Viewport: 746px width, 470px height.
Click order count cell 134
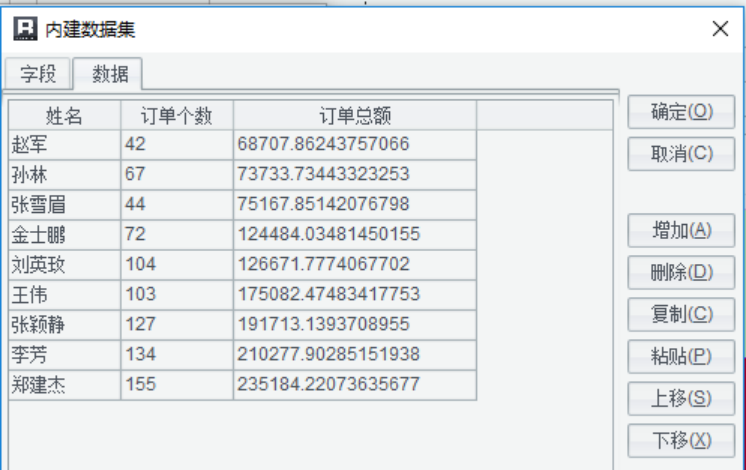point(177,354)
